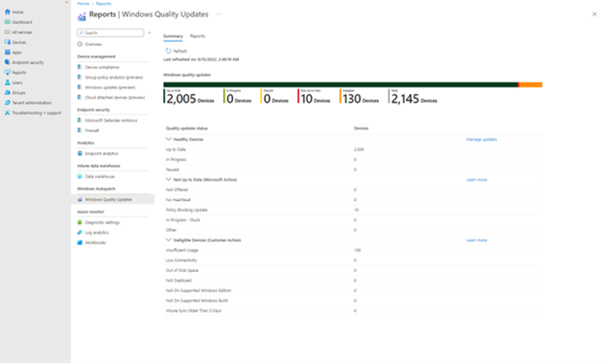This screenshot has width=606, height=364.
Task: Click the Overview info icon
Action: (x=80, y=44)
